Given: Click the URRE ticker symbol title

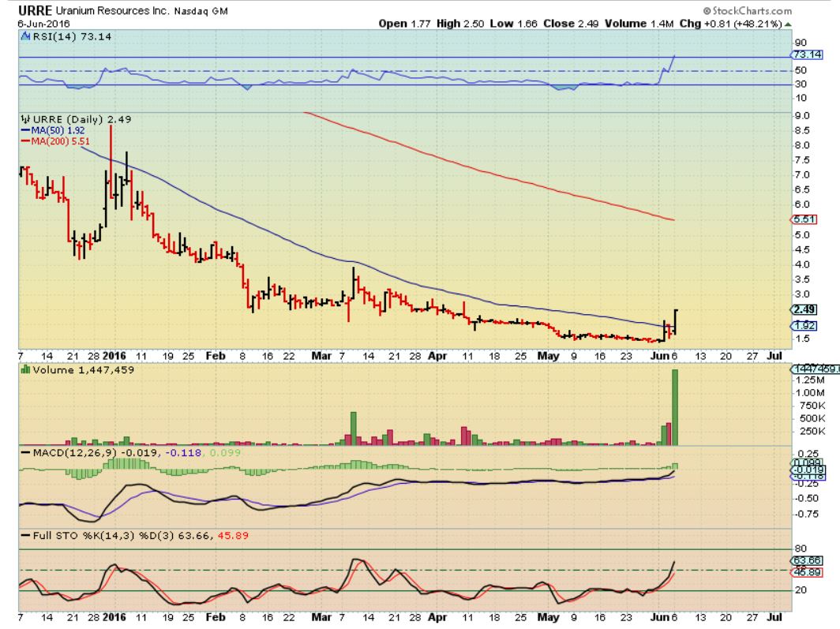Looking at the screenshot, I should click(x=35, y=10).
